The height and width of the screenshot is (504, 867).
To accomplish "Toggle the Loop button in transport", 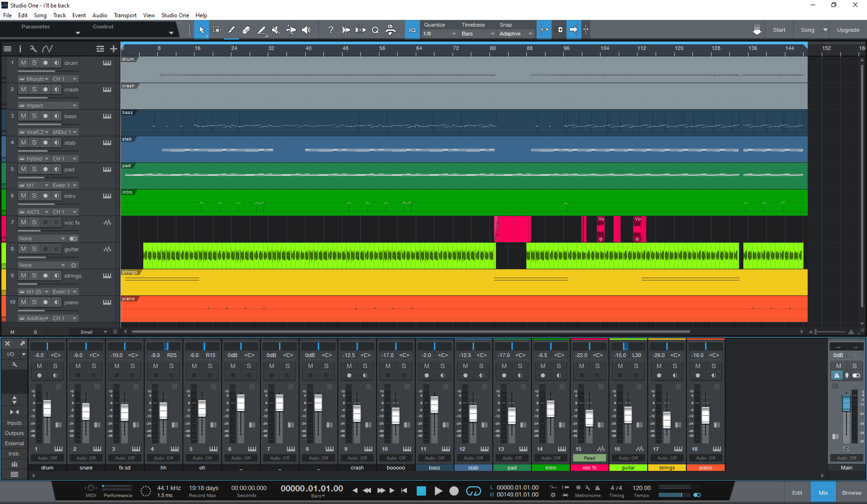I will [x=473, y=491].
